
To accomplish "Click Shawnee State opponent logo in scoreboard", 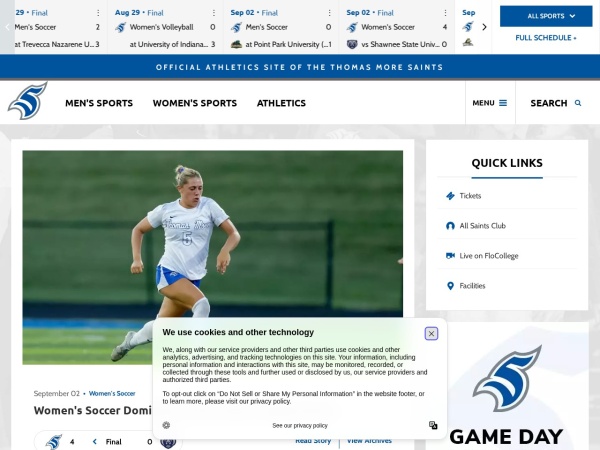I will [352, 44].
